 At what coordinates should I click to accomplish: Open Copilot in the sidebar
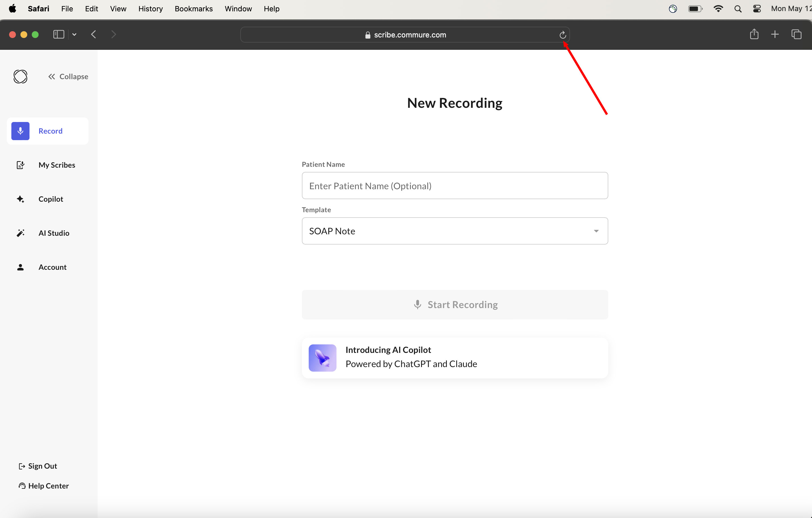48,199
